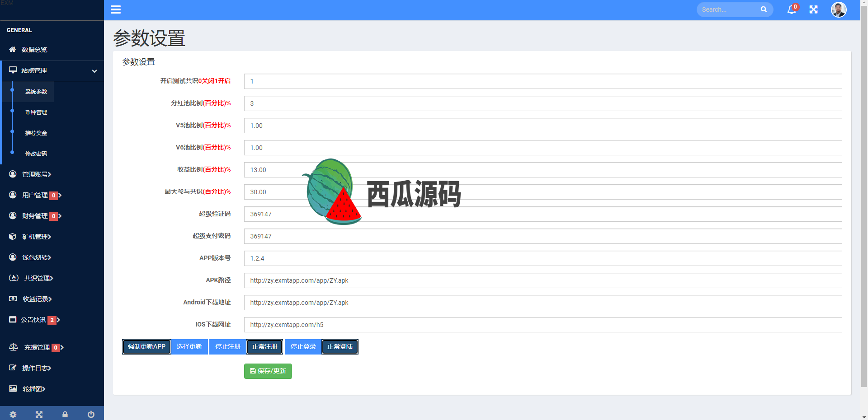868x420 pixels.
Task: Click the V5池比例 input field
Action: pyautogui.click(x=543, y=126)
